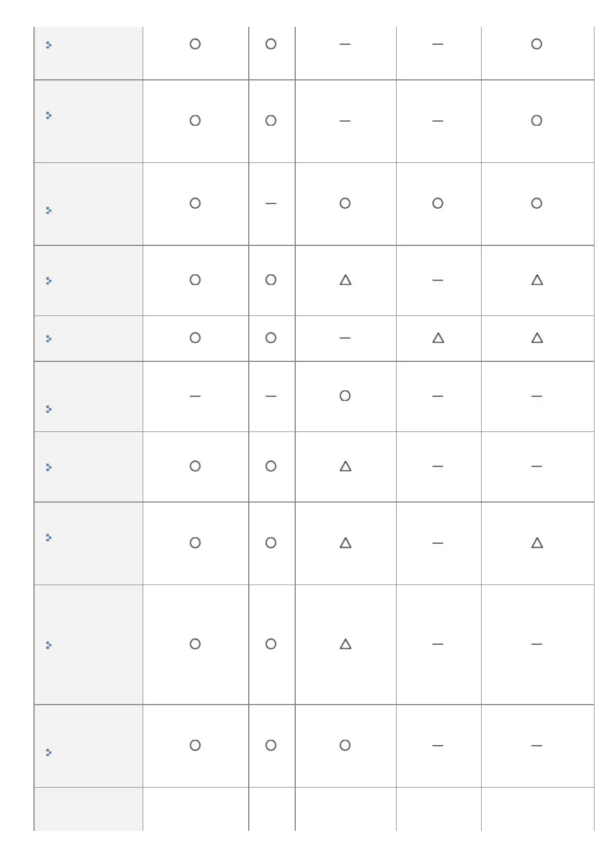613x868 pixels.
Task: Select the arrow link in the third row
Action: tap(49, 210)
